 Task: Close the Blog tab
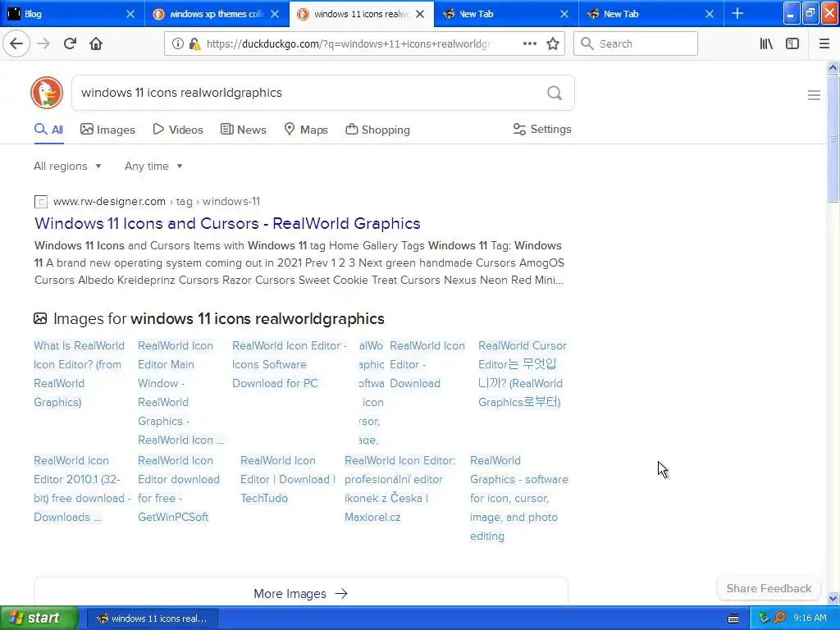coord(130,14)
